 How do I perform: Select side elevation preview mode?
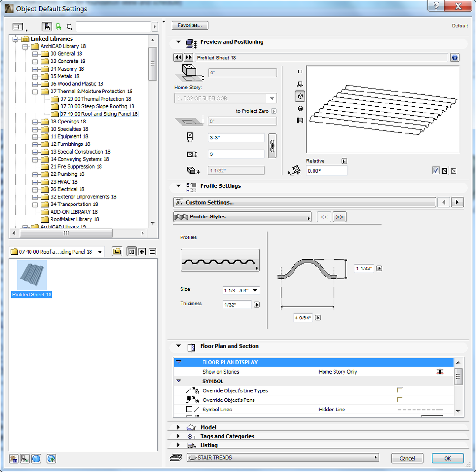coord(300,84)
